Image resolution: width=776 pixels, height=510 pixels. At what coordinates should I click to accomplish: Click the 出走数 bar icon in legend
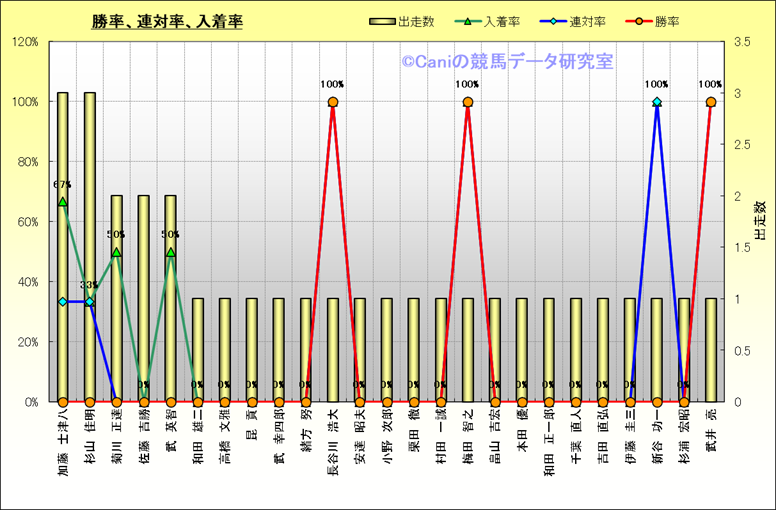point(381,21)
